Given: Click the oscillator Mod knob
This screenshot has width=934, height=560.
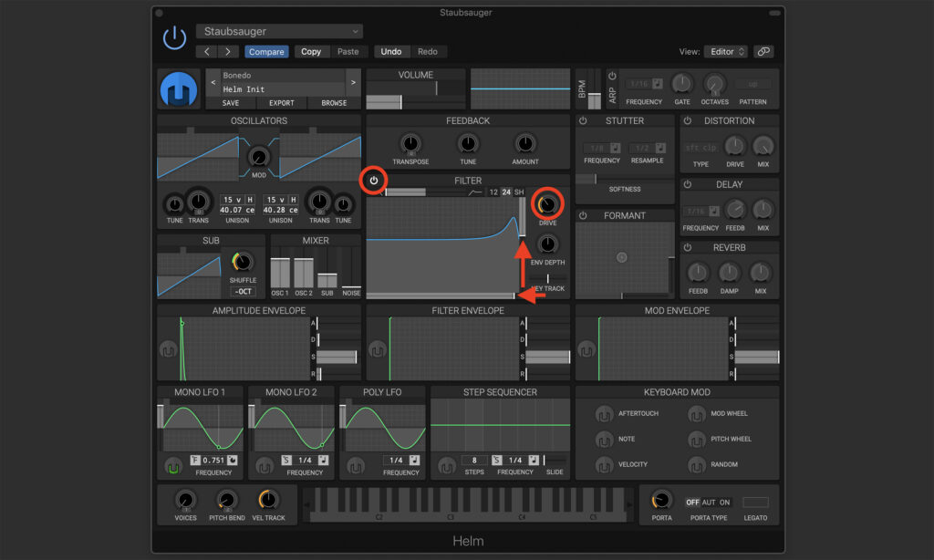Looking at the screenshot, I should [258, 157].
